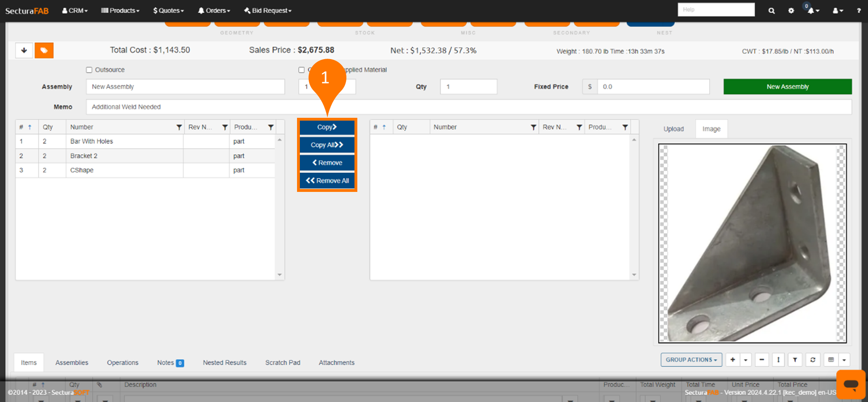This screenshot has height=402, width=868.
Task: Click the plus icon to add an item
Action: click(x=732, y=359)
